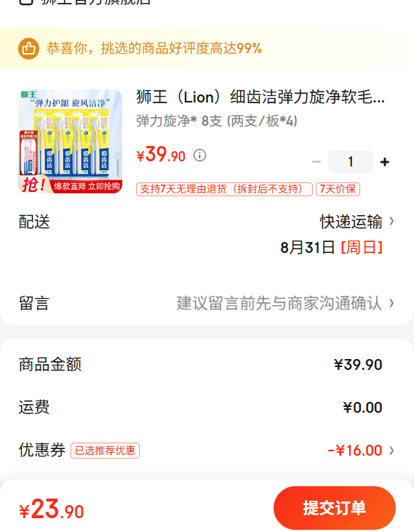Tap the price info circle icon
Screen dimensions: 414x532
point(199,156)
